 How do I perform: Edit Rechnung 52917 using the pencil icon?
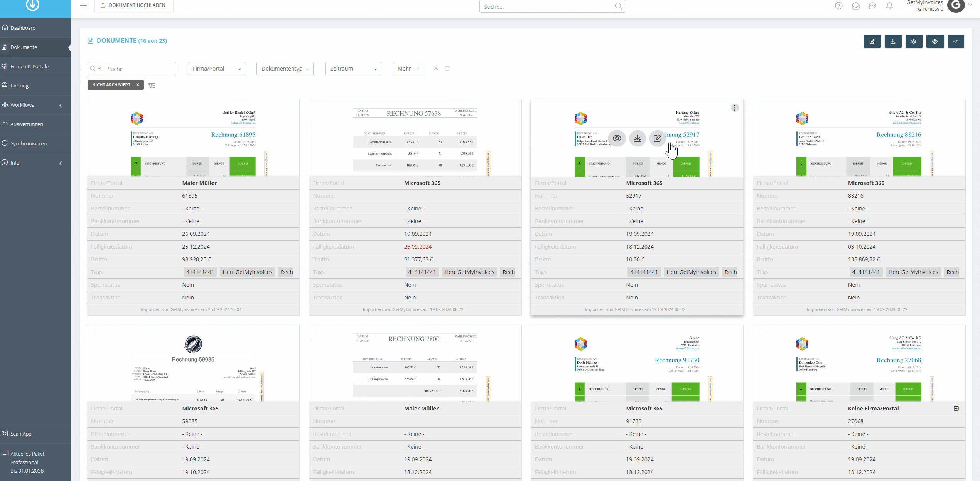pos(658,138)
